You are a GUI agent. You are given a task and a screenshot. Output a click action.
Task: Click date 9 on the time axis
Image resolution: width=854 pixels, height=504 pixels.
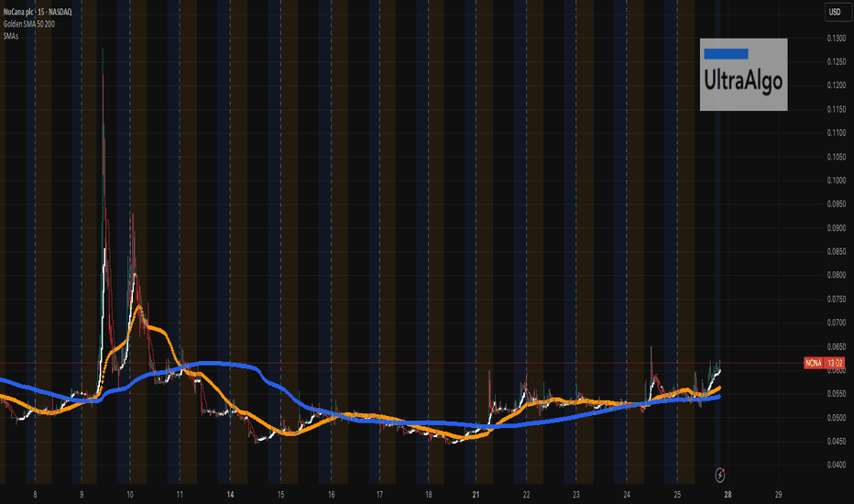click(x=82, y=495)
